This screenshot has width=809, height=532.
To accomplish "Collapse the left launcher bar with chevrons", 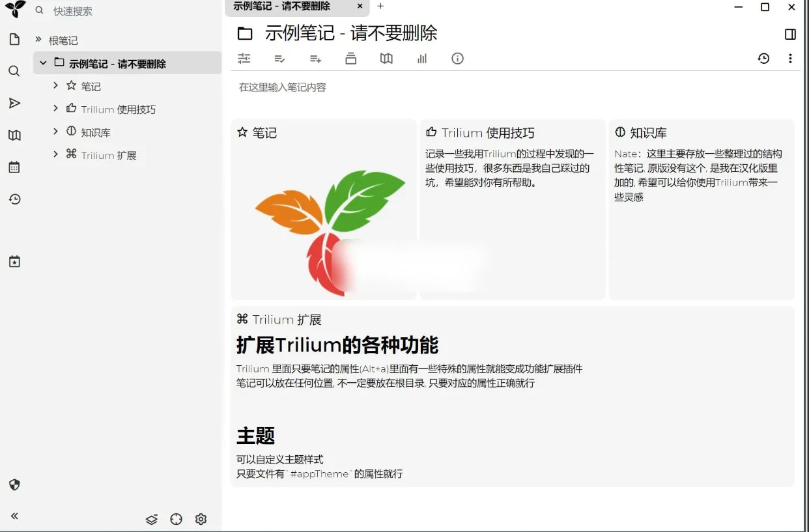I will tap(14, 516).
